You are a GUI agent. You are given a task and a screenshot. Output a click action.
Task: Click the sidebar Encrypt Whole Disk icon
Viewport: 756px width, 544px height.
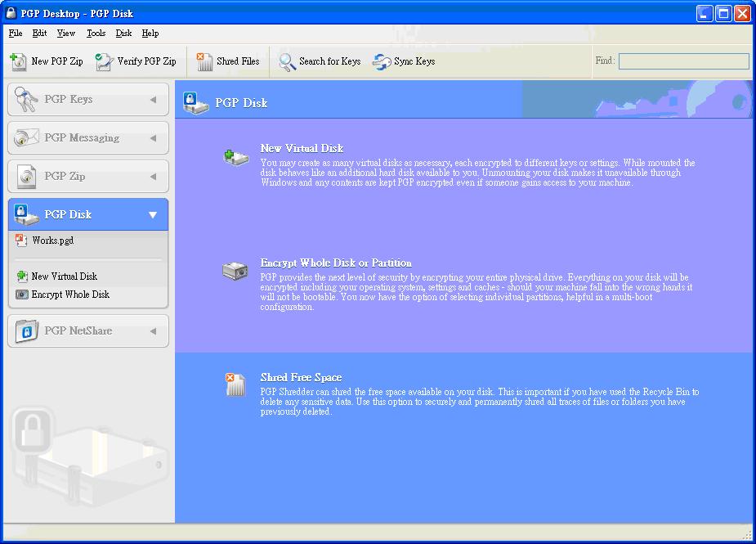click(22, 294)
